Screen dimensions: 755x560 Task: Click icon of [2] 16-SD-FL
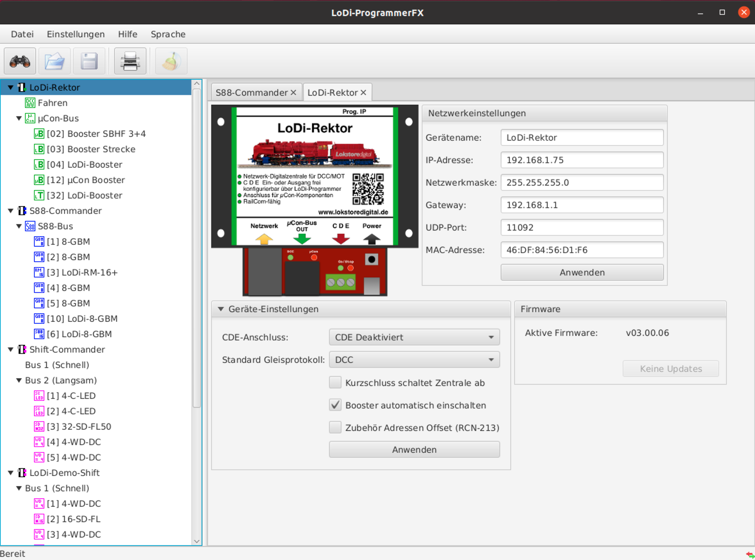(x=39, y=519)
